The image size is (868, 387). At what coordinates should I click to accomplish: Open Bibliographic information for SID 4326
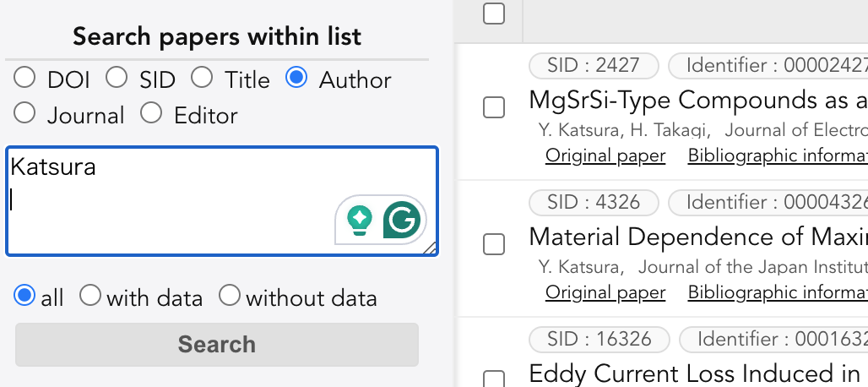pos(778,292)
